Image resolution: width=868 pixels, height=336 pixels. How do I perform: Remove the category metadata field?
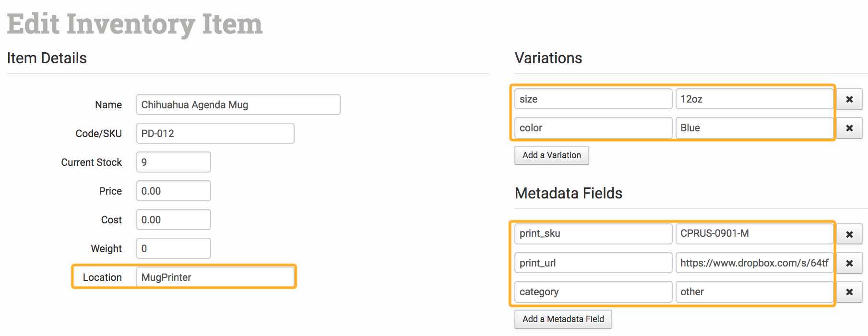pyautogui.click(x=849, y=292)
